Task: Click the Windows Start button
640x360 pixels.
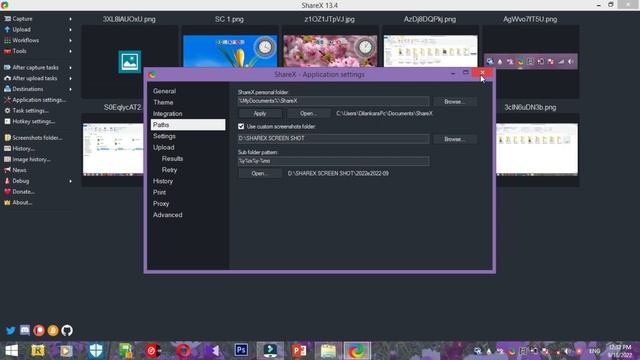Action: coord(12,351)
